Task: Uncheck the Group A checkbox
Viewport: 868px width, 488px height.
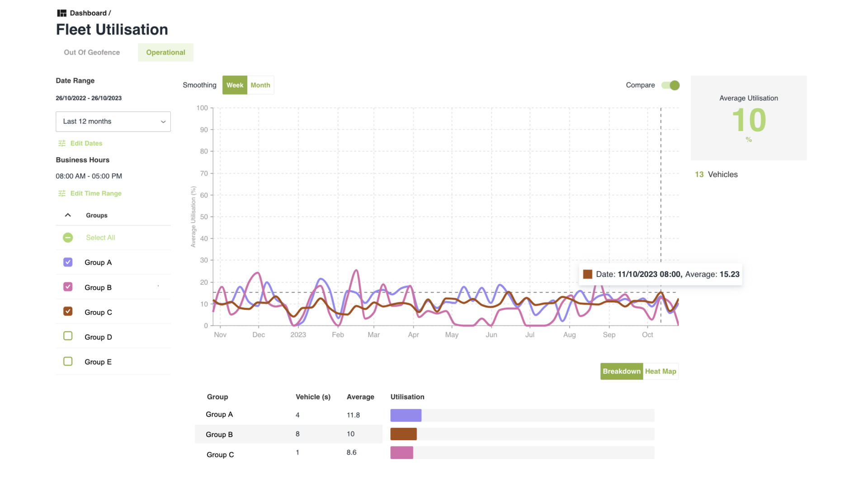Action: 68,262
